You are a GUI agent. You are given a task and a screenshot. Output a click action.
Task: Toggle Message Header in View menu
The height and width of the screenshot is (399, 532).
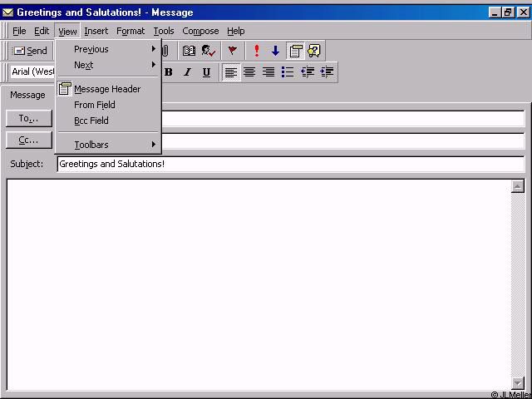108,89
